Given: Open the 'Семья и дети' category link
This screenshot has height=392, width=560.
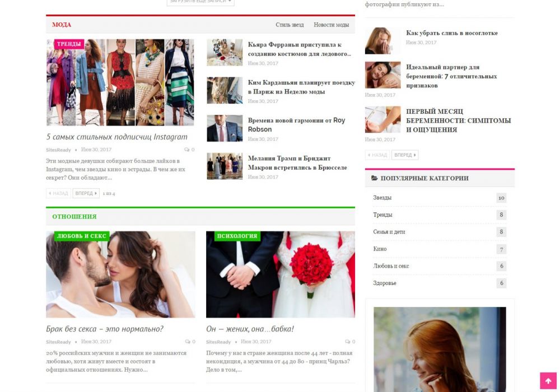Looking at the screenshot, I should point(389,232).
